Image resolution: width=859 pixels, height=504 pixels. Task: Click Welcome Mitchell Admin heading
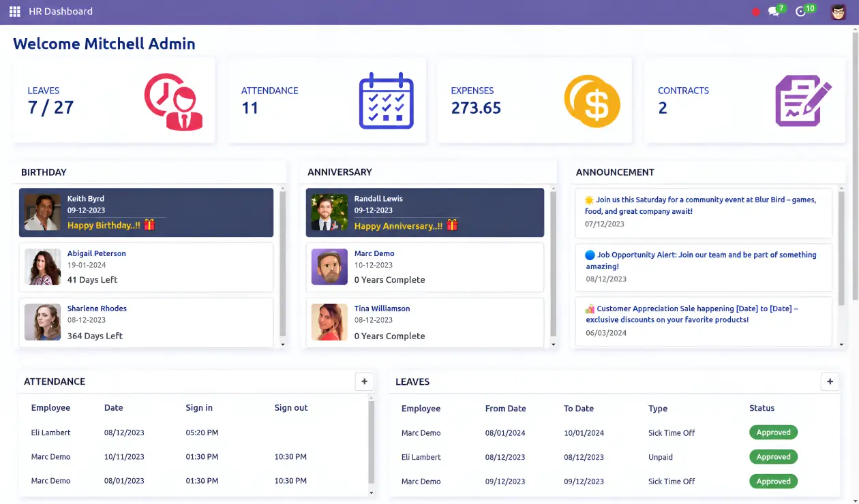pyautogui.click(x=104, y=44)
